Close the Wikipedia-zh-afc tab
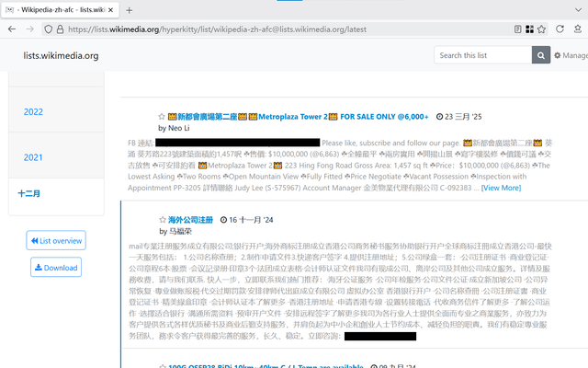The image size is (588, 368). [110, 10]
